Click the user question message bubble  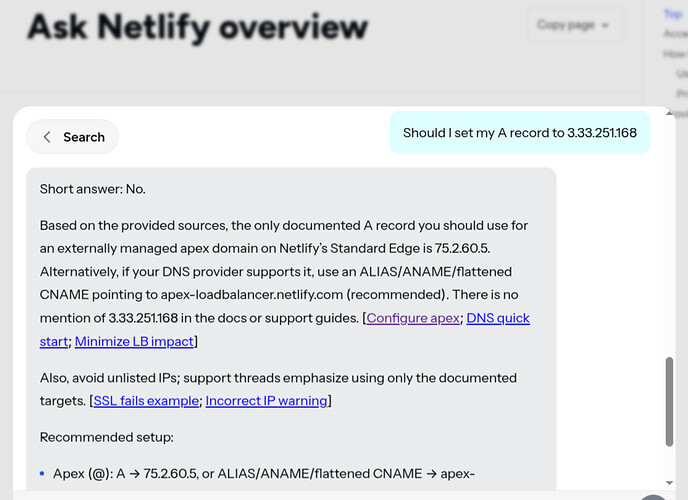519,133
